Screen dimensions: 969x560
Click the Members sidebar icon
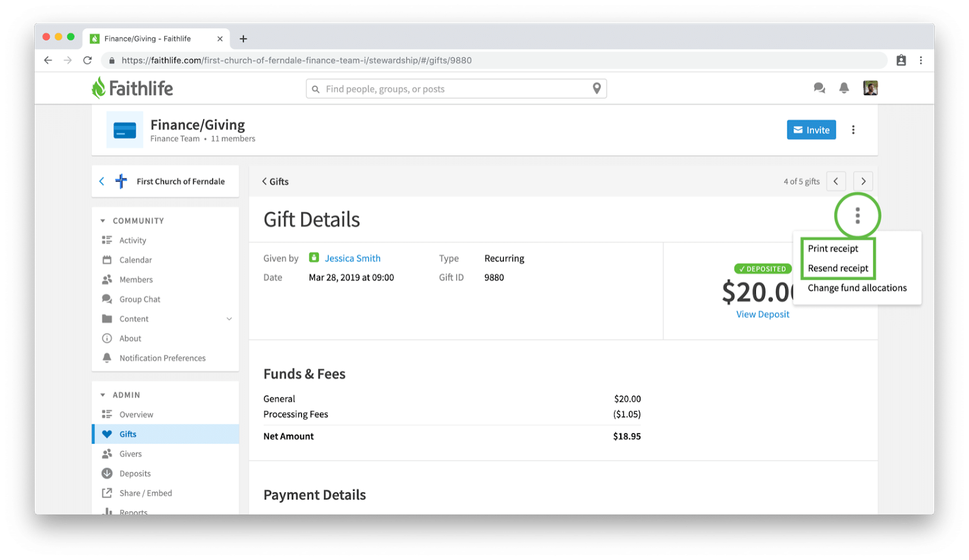(107, 280)
